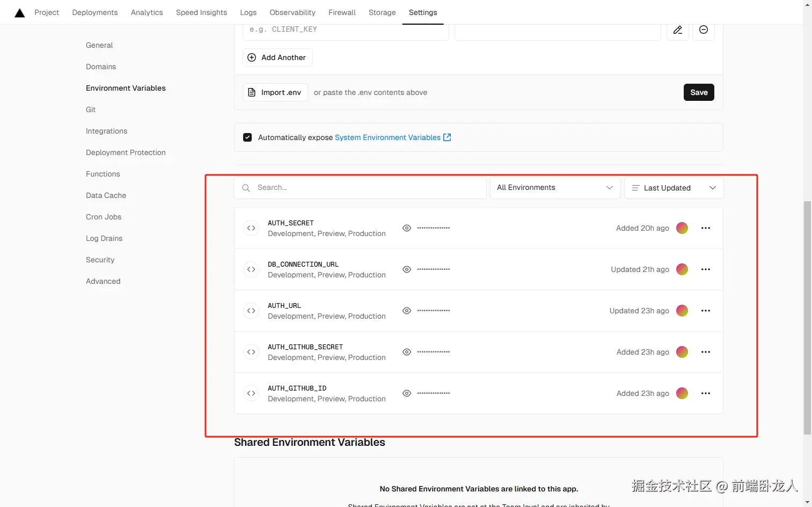Switch to the Logs tab
The width and height of the screenshot is (812, 507).
[x=248, y=12]
